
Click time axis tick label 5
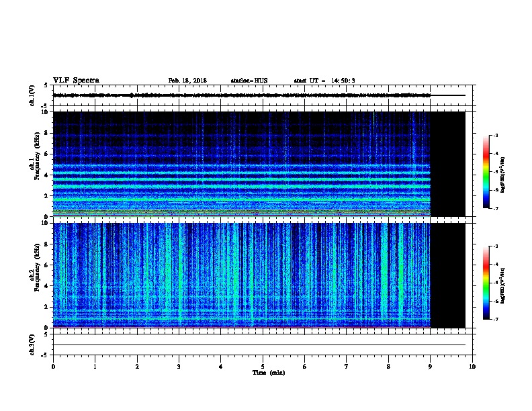pyautogui.click(x=263, y=366)
